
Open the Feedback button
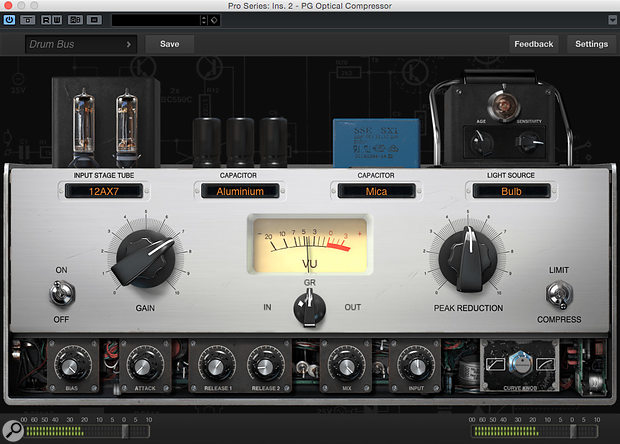pyautogui.click(x=533, y=44)
